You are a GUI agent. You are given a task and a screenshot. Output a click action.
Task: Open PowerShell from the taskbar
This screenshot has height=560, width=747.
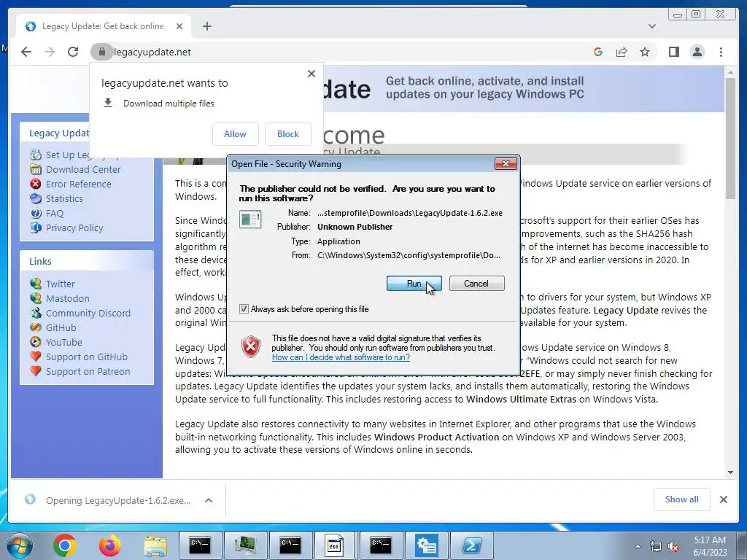tap(472, 545)
